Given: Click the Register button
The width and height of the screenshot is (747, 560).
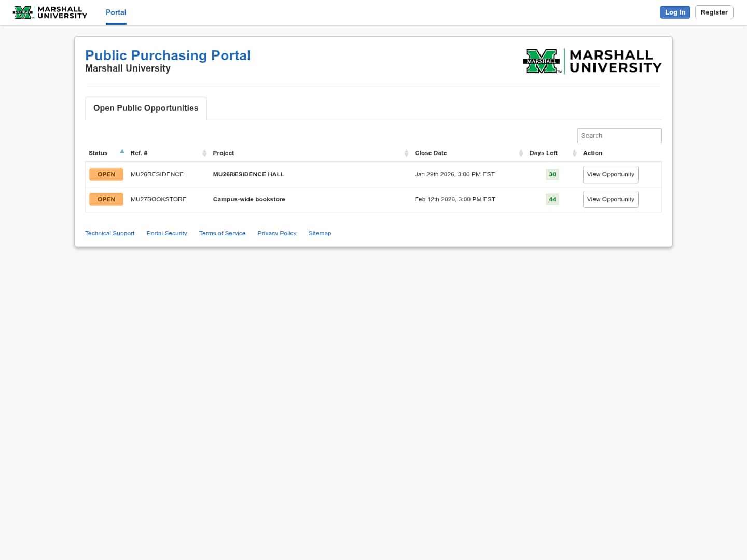Looking at the screenshot, I should tap(714, 12).
